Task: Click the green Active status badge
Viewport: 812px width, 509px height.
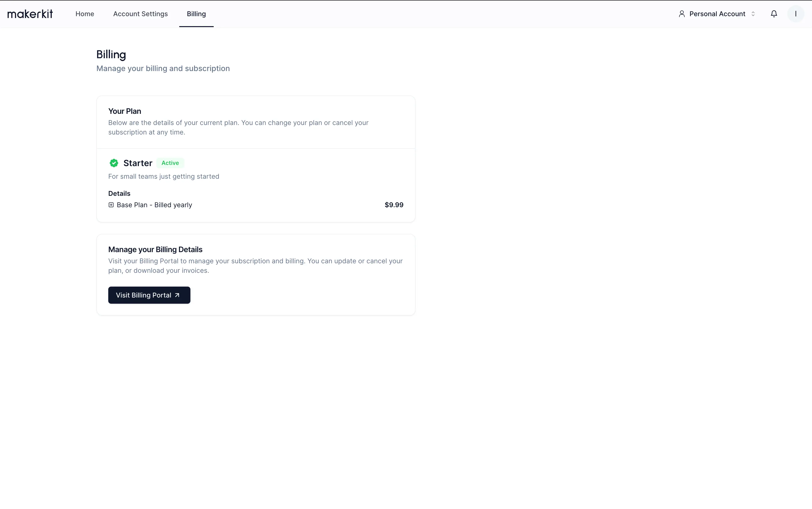Action: pyautogui.click(x=170, y=163)
